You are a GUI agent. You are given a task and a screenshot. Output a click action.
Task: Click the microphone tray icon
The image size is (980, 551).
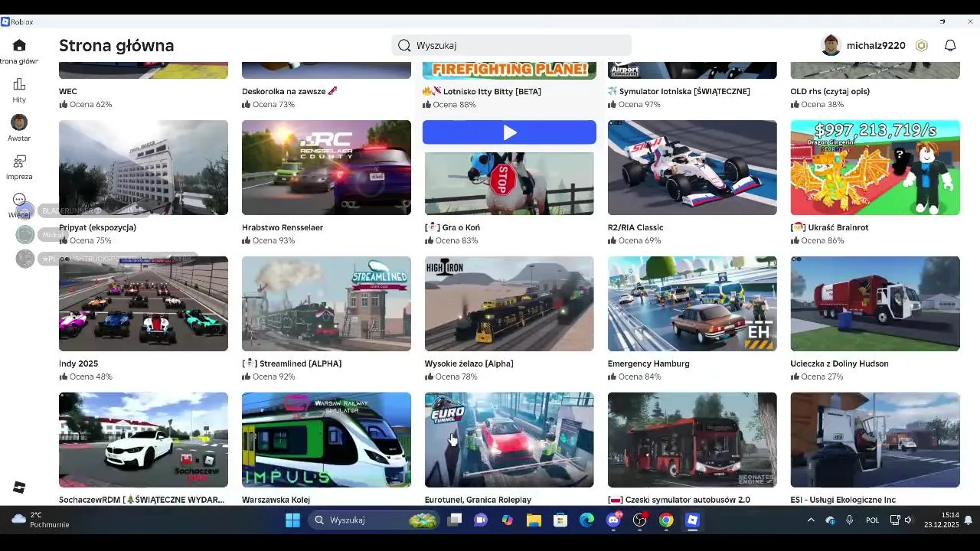850,520
